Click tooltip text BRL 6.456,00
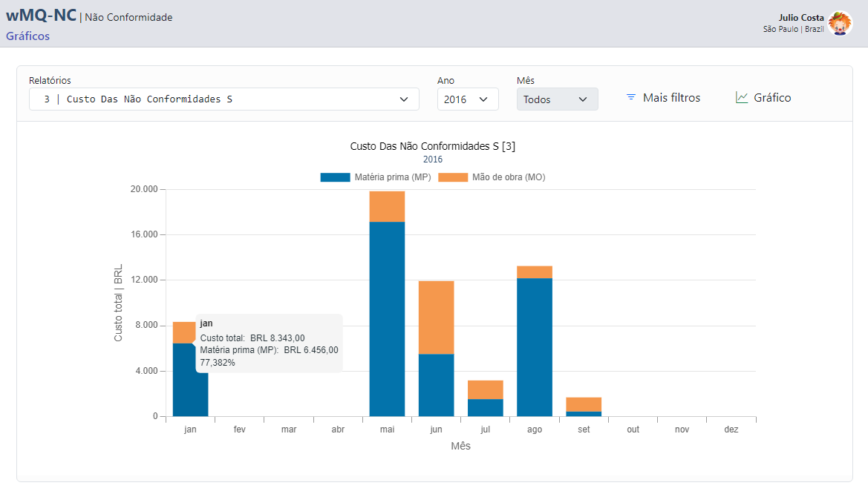Viewport: 868px width, 497px height. [x=311, y=350]
